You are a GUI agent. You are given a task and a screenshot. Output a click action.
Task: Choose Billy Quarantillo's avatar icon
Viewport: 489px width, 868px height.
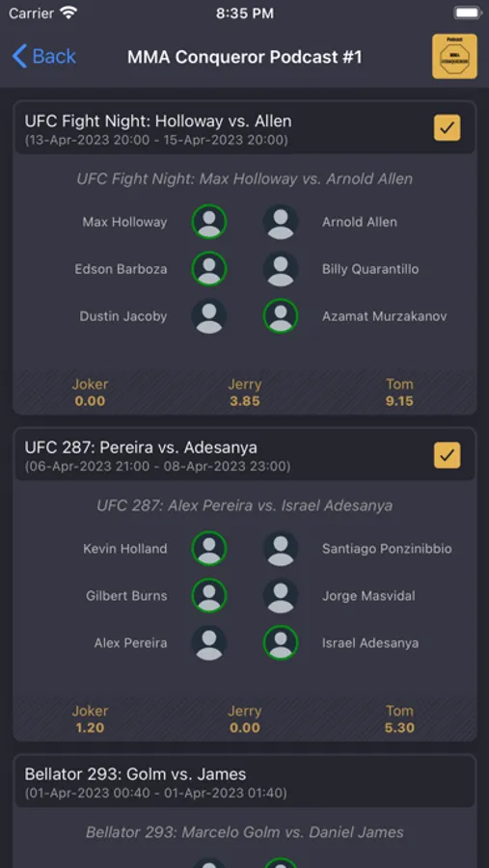coord(281,269)
